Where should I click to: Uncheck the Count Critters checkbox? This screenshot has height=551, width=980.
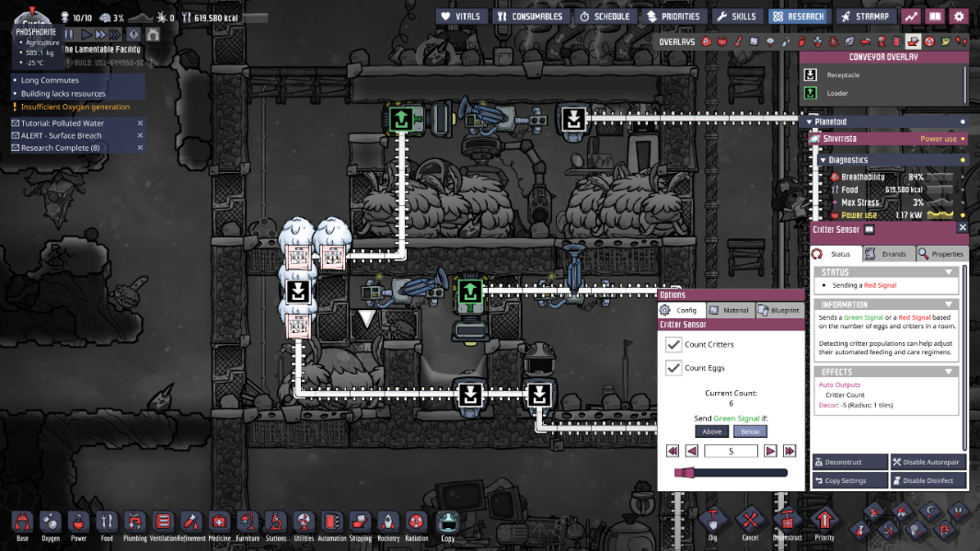tap(675, 346)
